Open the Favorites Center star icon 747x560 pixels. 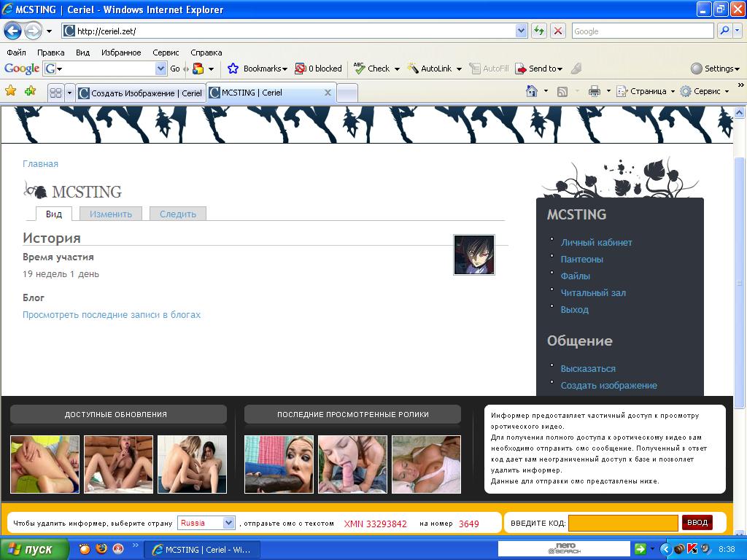click(x=11, y=91)
